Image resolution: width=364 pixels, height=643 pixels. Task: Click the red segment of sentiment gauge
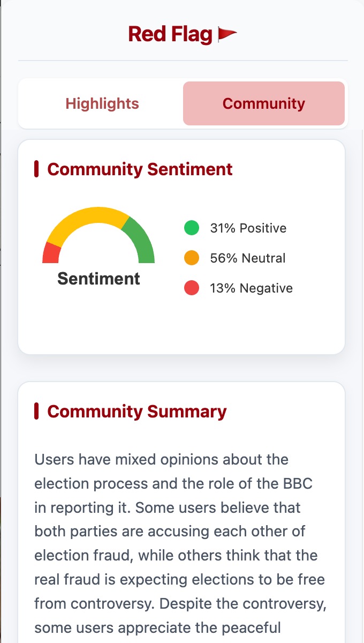(51, 253)
